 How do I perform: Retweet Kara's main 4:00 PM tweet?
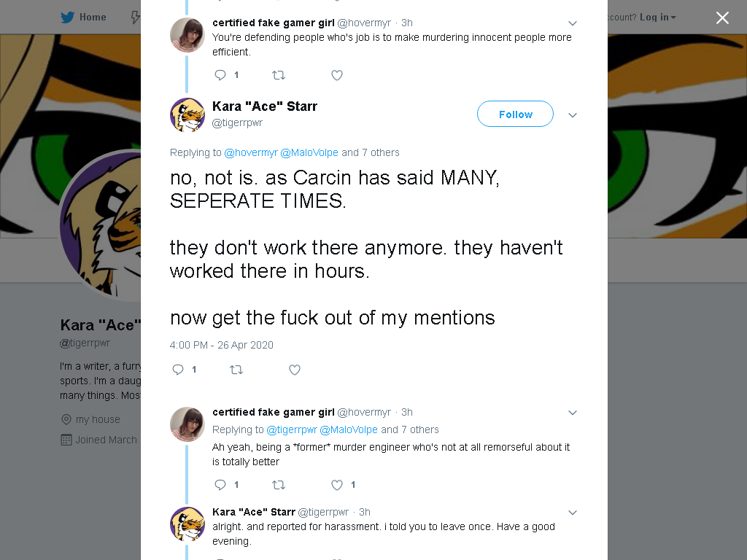[x=236, y=370]
